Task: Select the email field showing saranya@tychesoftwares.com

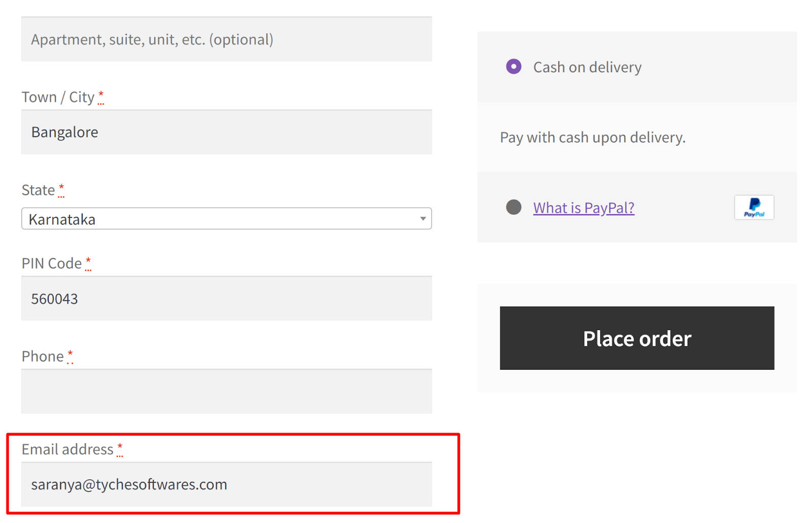Action: pyautogui.click(x=226, y=484)
